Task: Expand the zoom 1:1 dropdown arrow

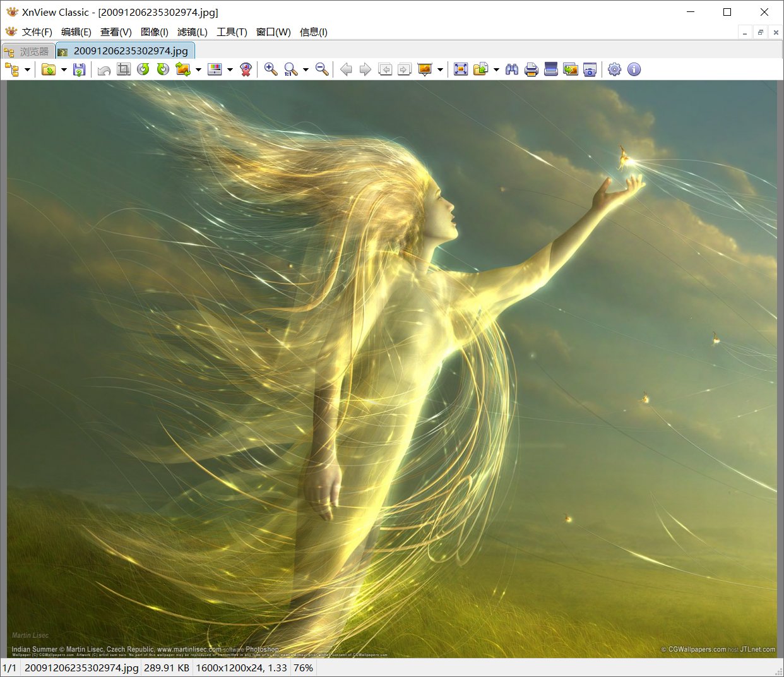Action: click(x=306, y=69)
